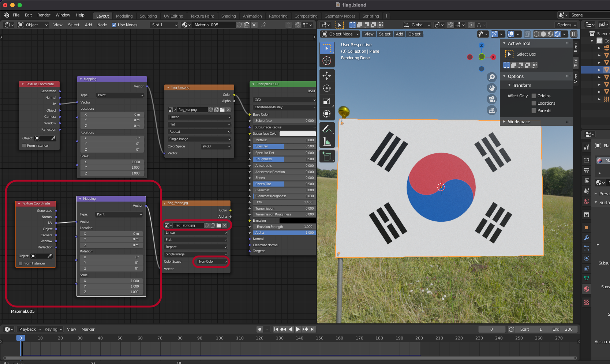Open the Modifiers wrench properties tab
Screen dimensions: 610x364
pyautogui.click(x=587, y=238)
